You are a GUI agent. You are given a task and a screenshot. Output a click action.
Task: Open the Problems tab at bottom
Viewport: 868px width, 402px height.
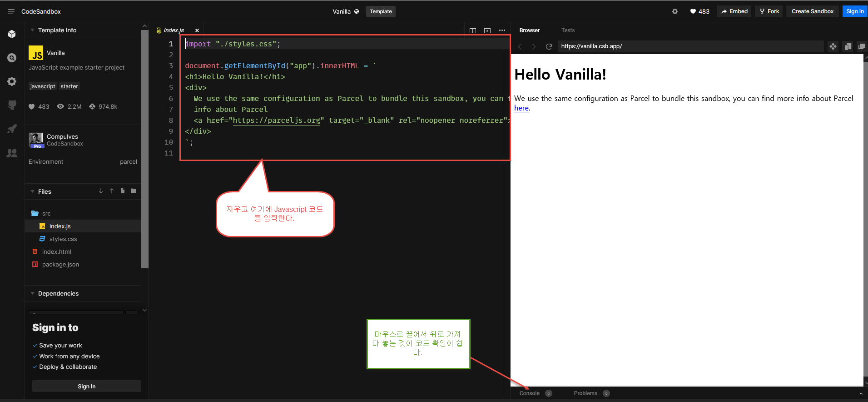click(585, 393)
